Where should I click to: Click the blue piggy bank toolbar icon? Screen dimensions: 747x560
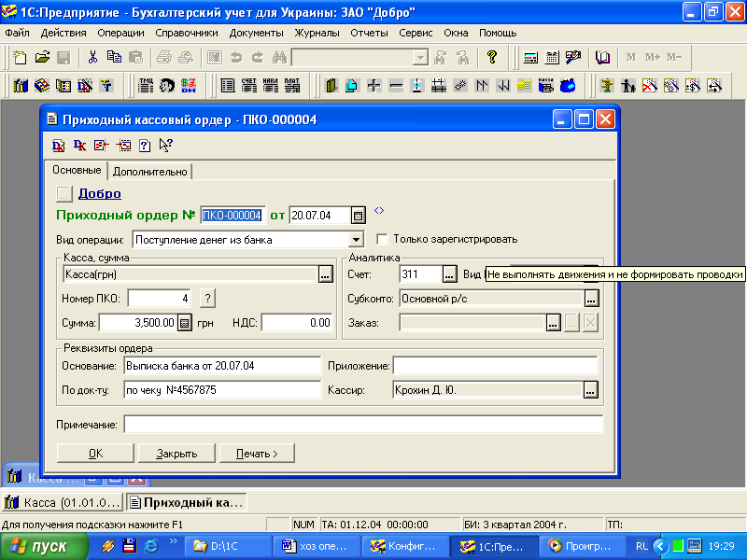(568, 86)
